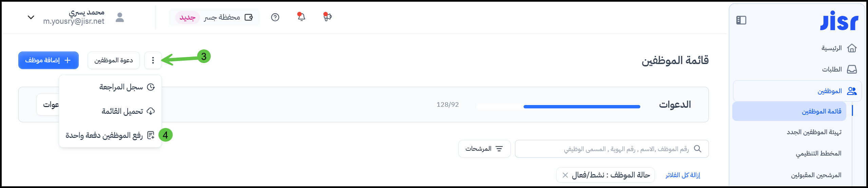The width and height of the screenshot is (868, 188).
Task: Select سجل المراجعة from the menu
Action: tap(126, 87)
